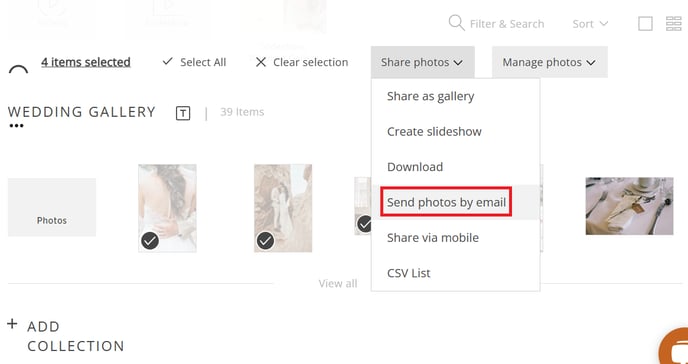Open the orange chat bubble icon
The height and width of the screenshot is (364, 688).
pyautogui.click(x=675, y=346)
